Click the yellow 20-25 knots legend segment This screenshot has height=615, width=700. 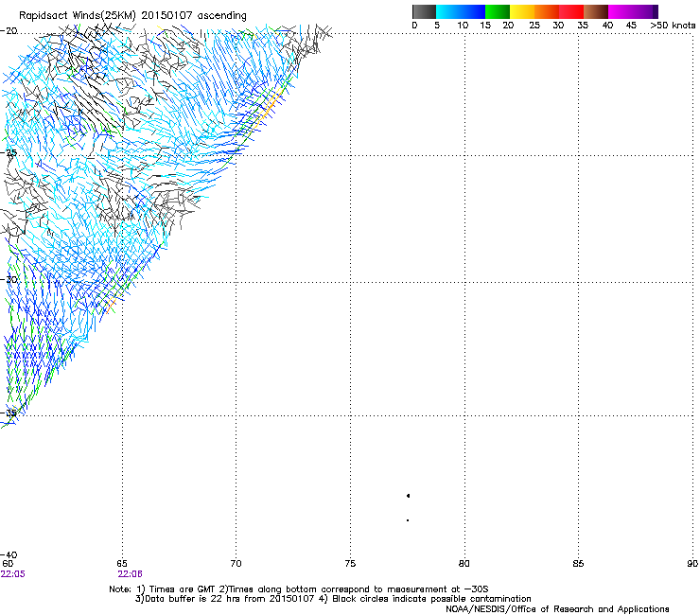(x=522, y=11)
